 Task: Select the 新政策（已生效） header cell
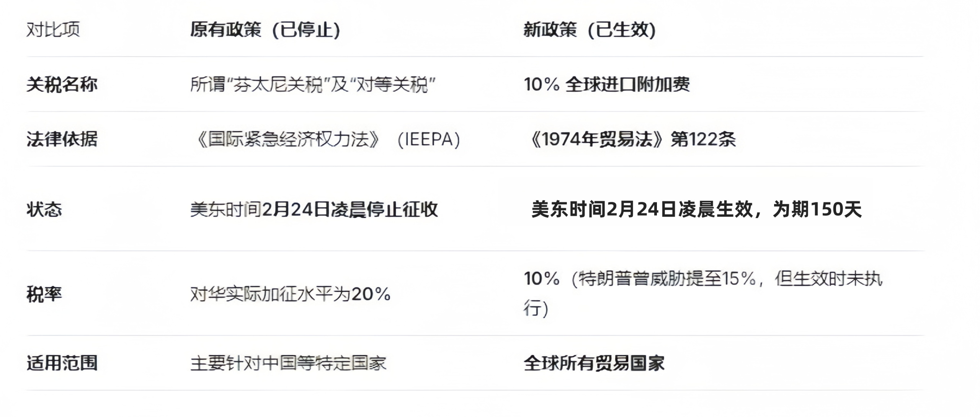pyautogui.click(x=590, y=29)
